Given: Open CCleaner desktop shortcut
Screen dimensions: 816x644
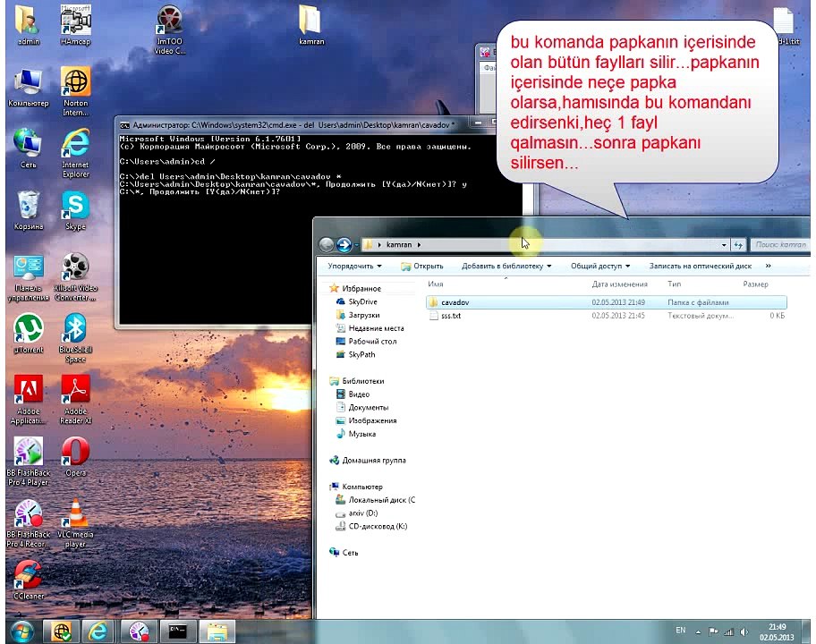Looking at the screenshot, I should (x=28, y=580).
